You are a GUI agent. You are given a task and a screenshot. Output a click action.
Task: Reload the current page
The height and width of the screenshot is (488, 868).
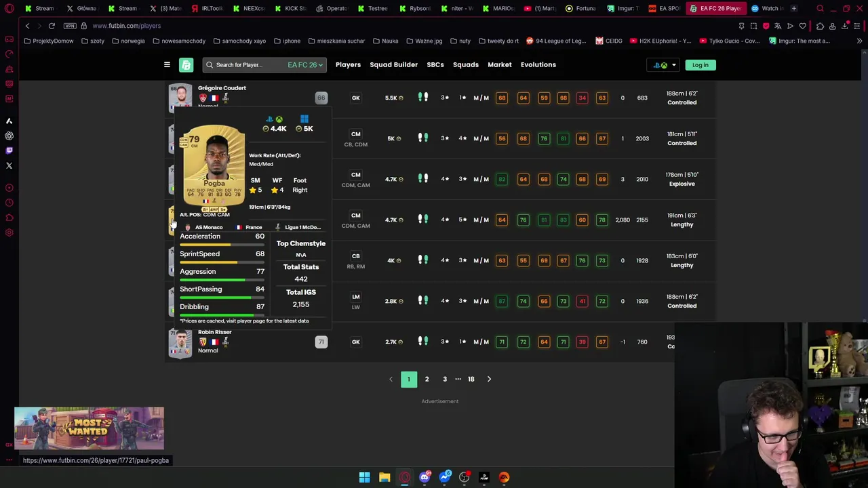(52, 26)
